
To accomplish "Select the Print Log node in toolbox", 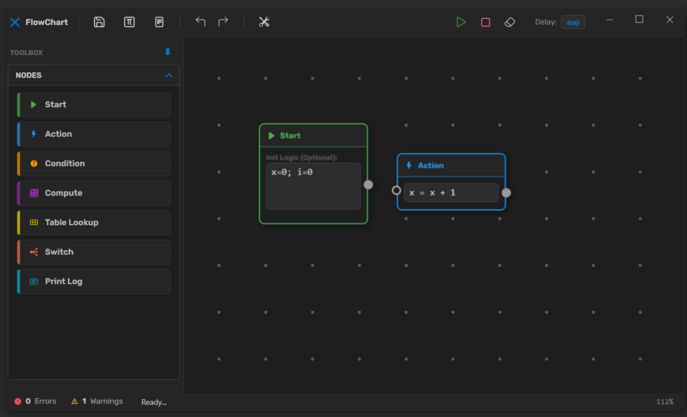I will coord(94,282).
